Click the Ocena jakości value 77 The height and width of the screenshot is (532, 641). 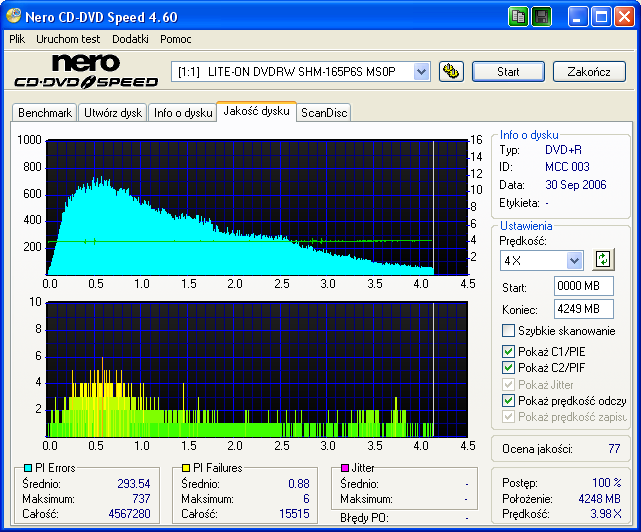coord(614,449)
